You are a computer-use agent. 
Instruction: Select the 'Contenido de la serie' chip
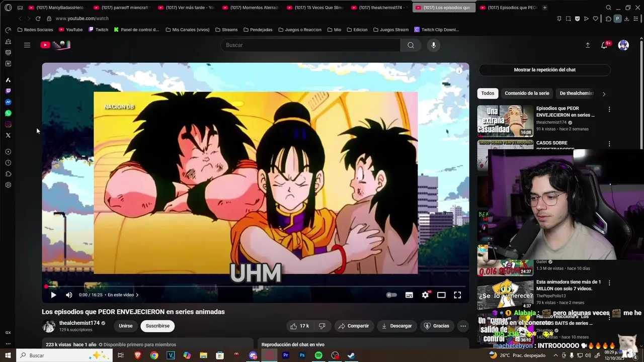[527, 93]
